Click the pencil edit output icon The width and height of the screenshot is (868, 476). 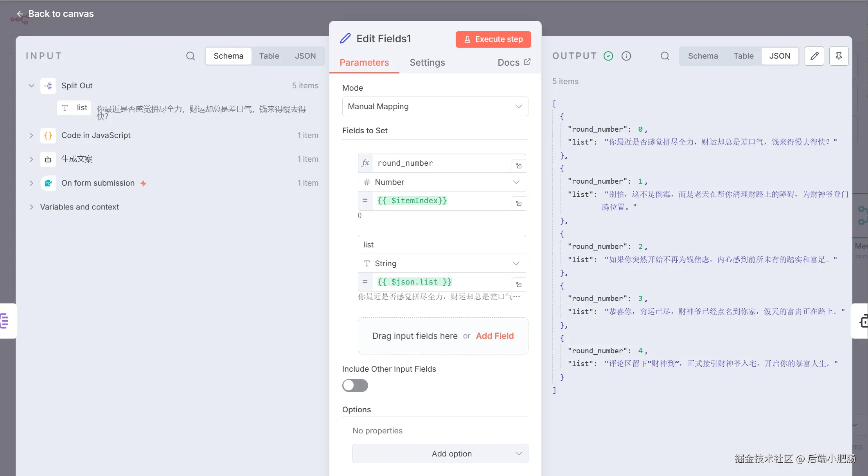(814, 56)
